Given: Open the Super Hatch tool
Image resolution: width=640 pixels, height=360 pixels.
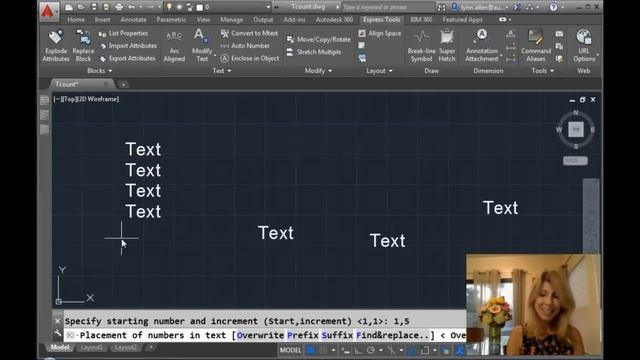Looking at the screenshot, I should point(447,46).
